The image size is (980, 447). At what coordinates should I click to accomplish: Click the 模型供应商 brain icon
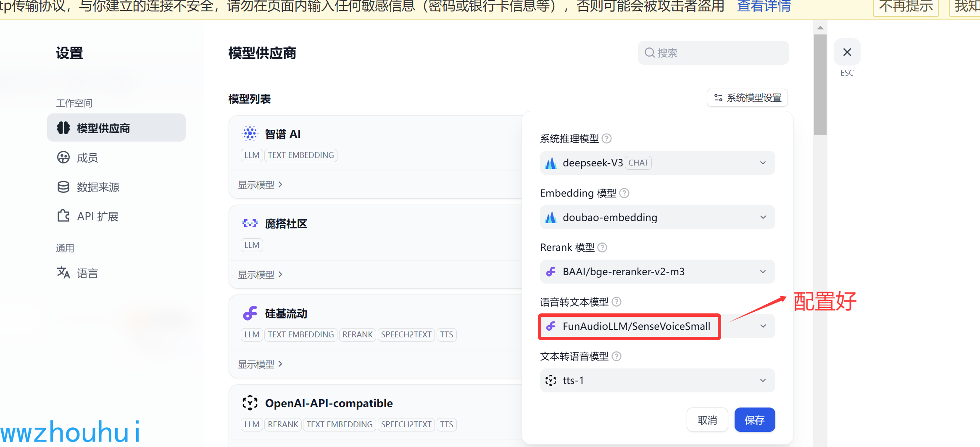coord(63,128)
